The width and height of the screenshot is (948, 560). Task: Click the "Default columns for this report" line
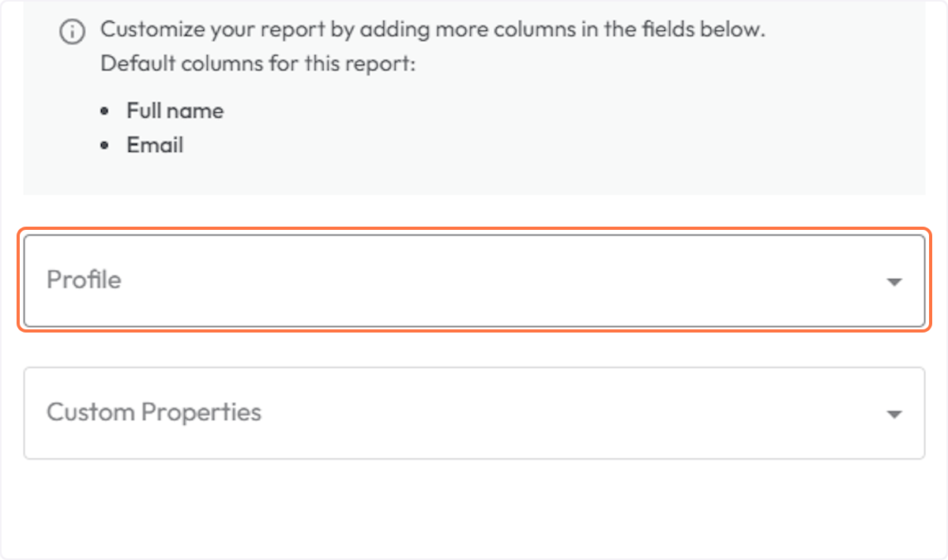coord(258,64)
